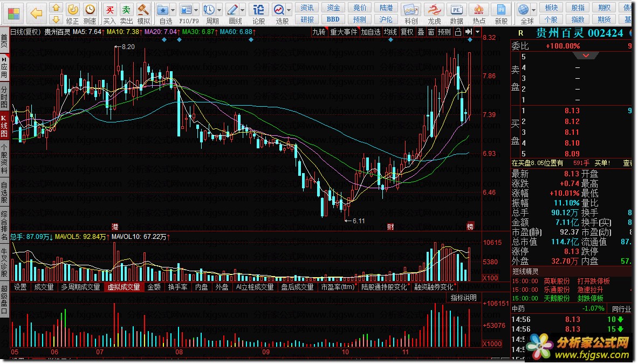The width and height of the screenshot is (638, 364).
Task: Open the 英联股份 alert link
Action: pos(557,281)
